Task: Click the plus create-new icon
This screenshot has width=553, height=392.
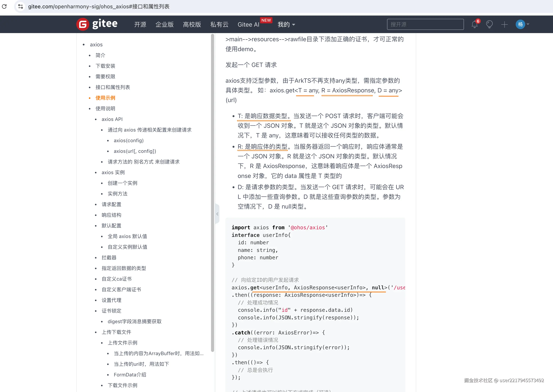Action: (x=504, y=24)
